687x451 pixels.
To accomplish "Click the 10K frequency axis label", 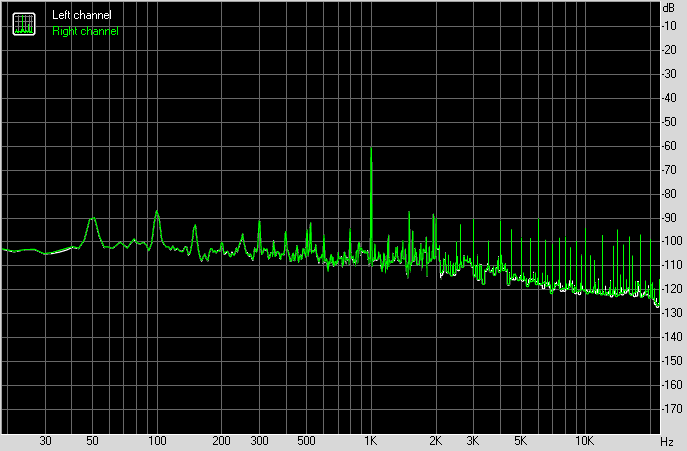I will point(584,440).
